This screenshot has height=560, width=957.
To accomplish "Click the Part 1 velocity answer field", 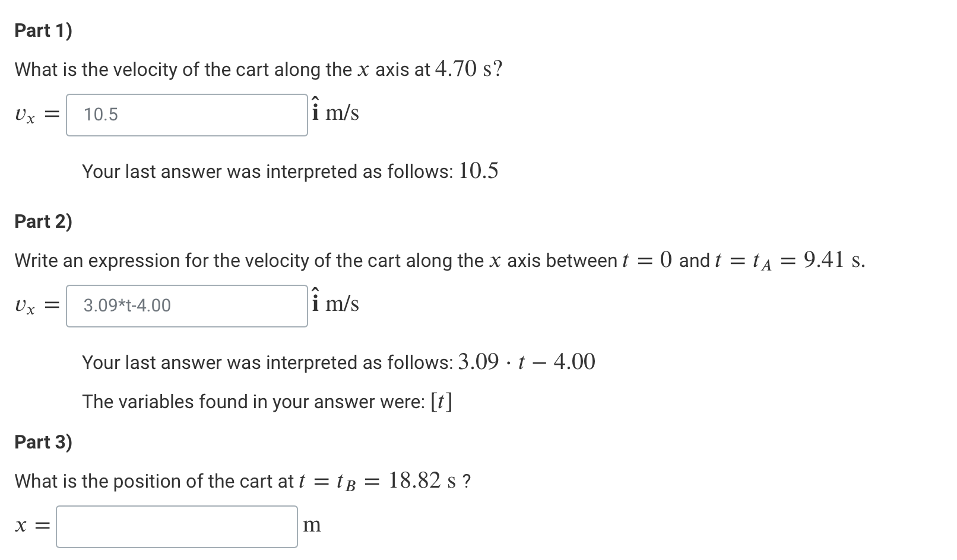I will [187, 114].
